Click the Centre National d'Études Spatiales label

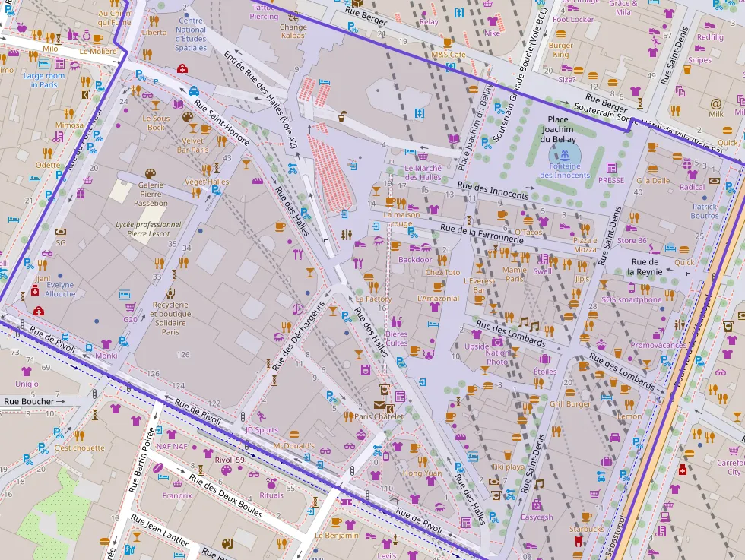click(191, 34)
